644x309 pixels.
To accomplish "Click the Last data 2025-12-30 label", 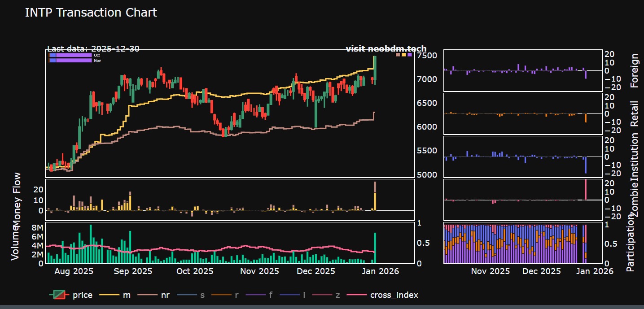I will 93,49.
